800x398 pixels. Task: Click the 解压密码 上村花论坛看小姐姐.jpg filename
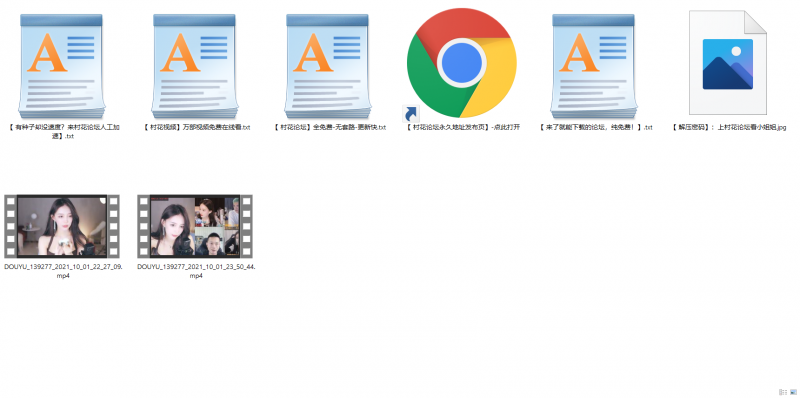729,128
